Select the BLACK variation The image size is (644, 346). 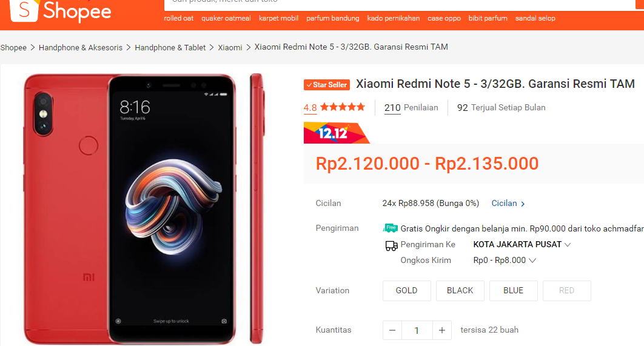coord(460,291)
